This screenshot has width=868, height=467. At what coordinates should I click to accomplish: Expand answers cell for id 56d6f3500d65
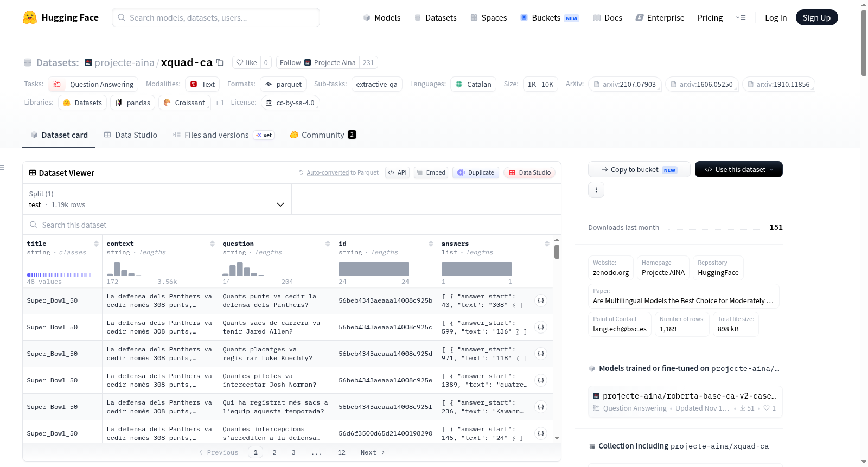coord(541,433)
